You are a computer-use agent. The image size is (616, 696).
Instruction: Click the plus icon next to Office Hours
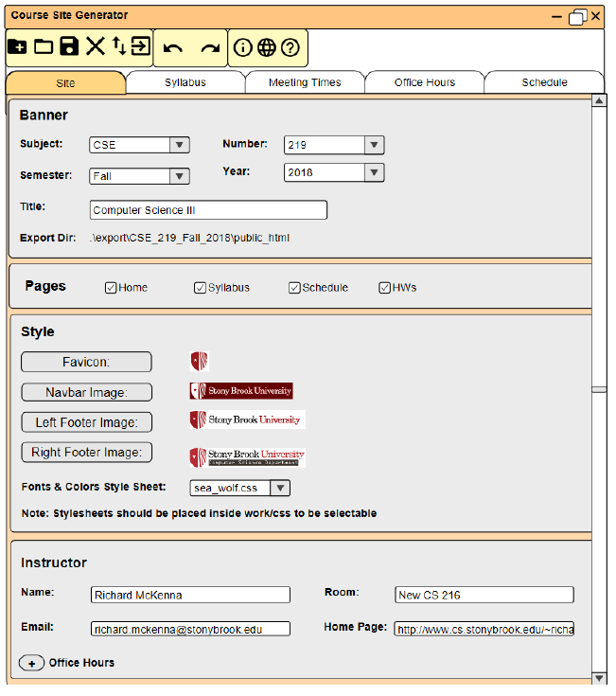click(x=31, y=663)
